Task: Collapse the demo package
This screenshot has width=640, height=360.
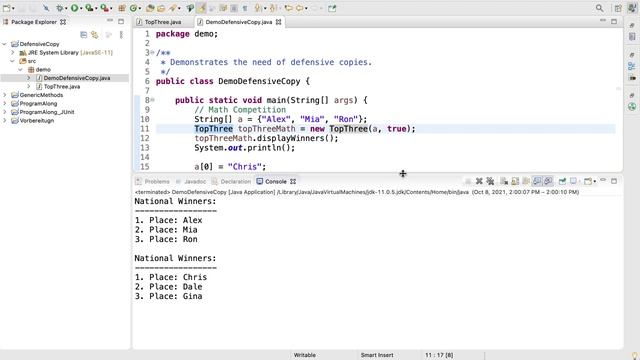Action: point(20,69)
